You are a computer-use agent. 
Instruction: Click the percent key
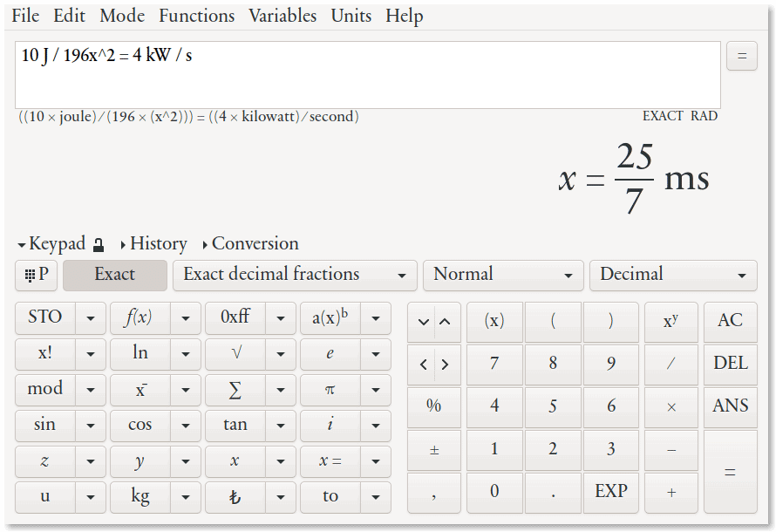coord(434,407)
